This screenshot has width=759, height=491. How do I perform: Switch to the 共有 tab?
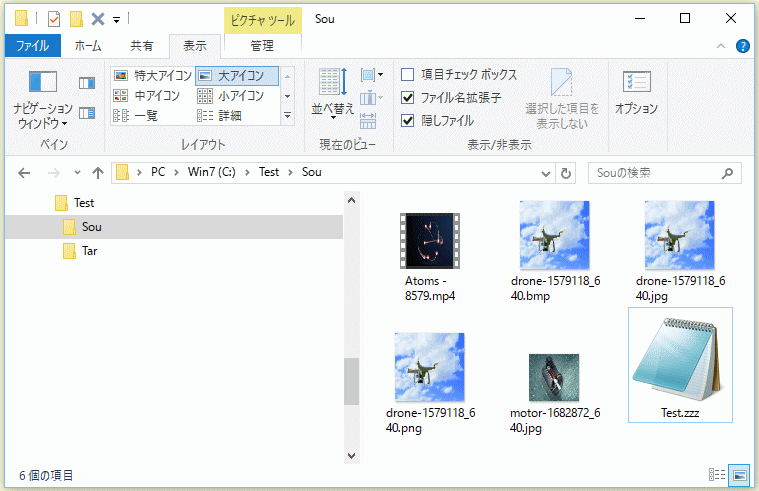click(142, 46)
